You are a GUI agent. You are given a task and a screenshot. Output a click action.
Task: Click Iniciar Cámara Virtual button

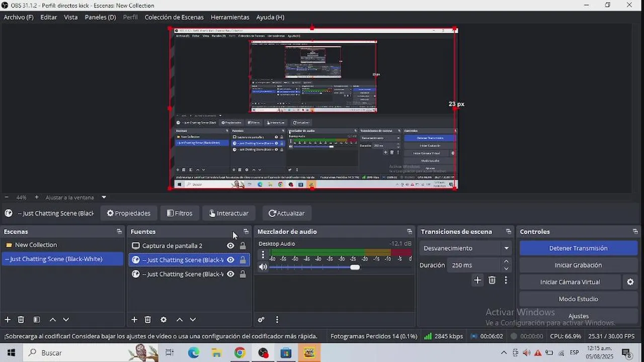(570, 282)
